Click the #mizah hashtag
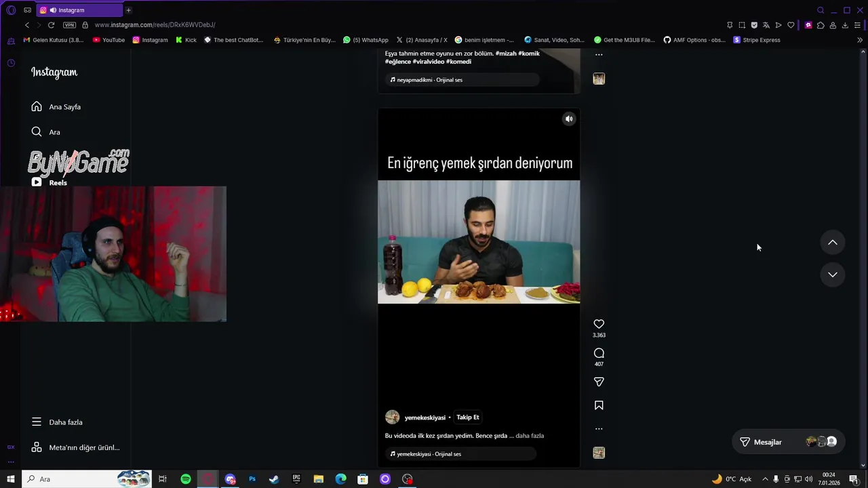This screenshot has width=868, height=488. pos(506,54)
